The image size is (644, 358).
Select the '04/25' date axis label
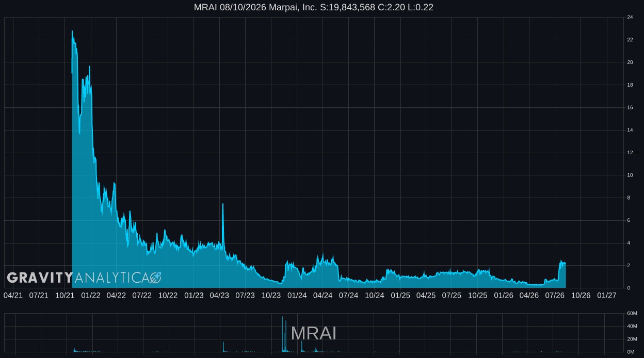coord(426,295)
